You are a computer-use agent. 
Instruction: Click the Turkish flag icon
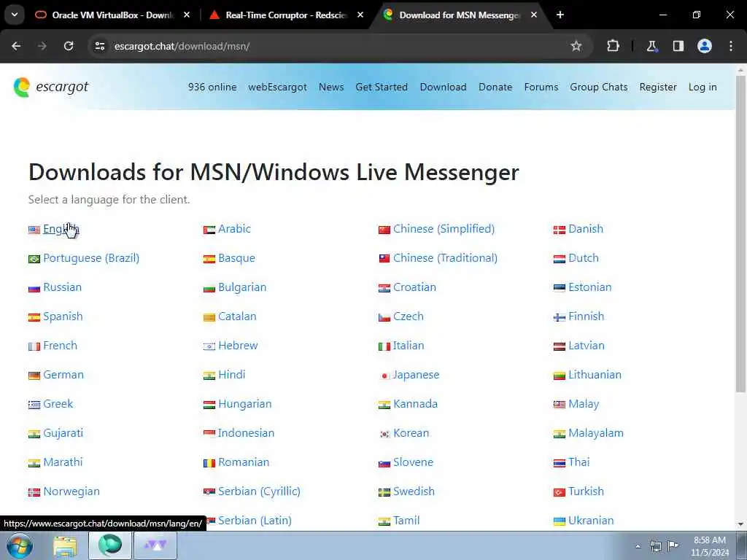tap(560, 492)
